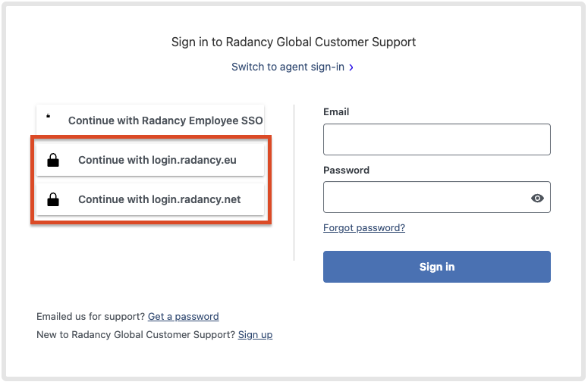Click the lock icon beside login.radancy.net
This screenshot has height=385, width=588.
point(53,199)
